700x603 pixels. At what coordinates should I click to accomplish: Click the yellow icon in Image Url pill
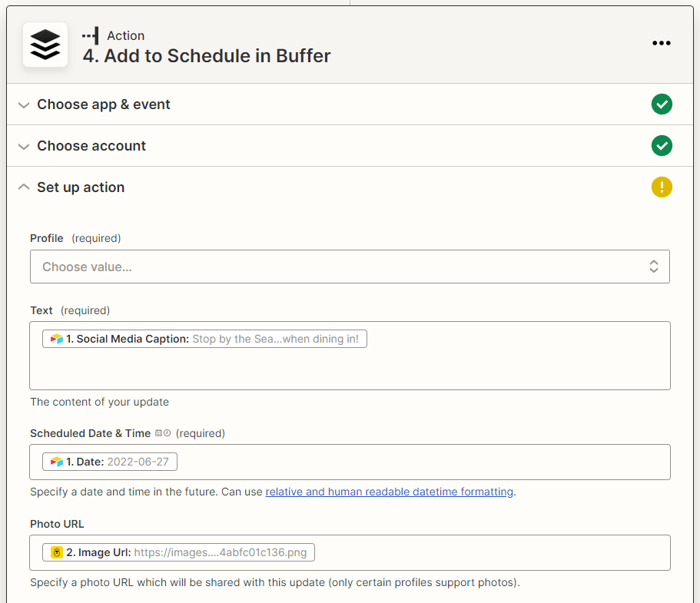pos(57,552)
